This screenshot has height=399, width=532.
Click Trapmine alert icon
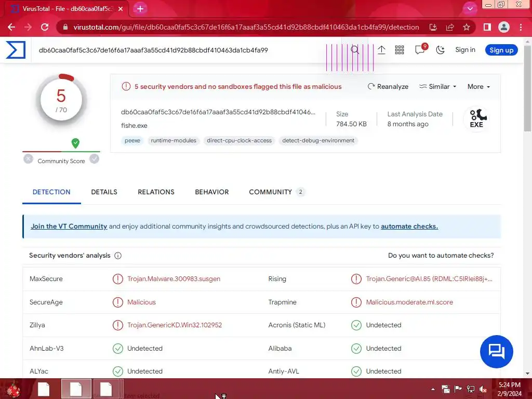click(356, 302)
